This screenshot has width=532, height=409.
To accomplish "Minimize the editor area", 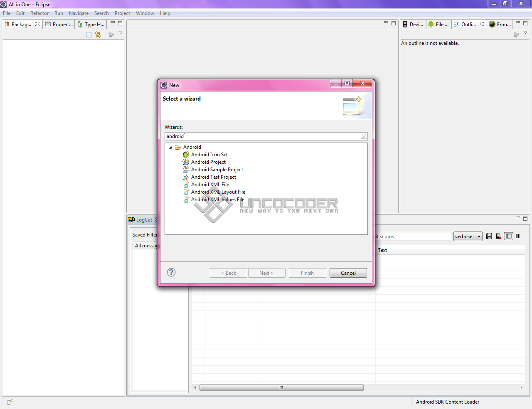I will (386, 23).
